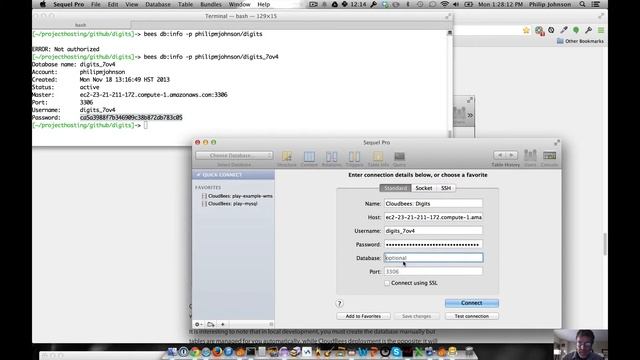Open Skype from the Dock
The height and width of the screenshot is (360, 640).
(396, 351)
